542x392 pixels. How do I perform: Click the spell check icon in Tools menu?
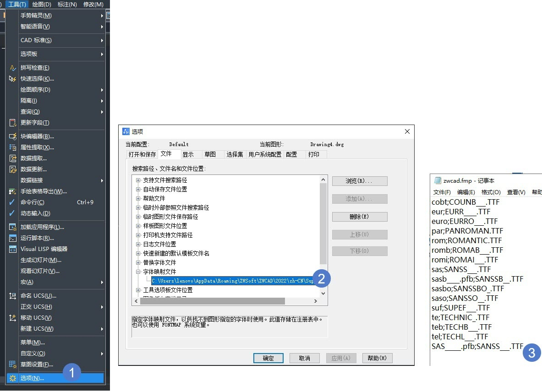click(x=12, y=68)
